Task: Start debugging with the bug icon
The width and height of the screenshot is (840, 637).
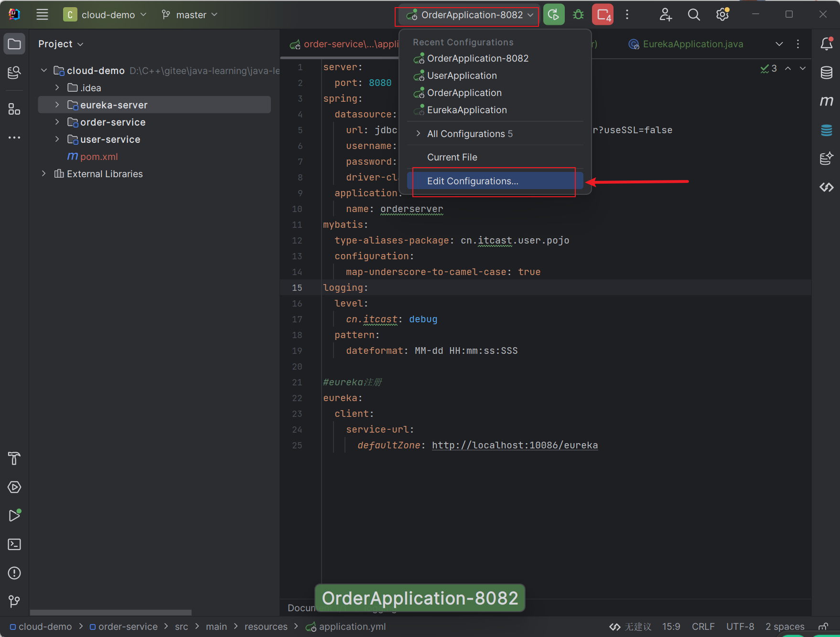Action: point(578,15)
